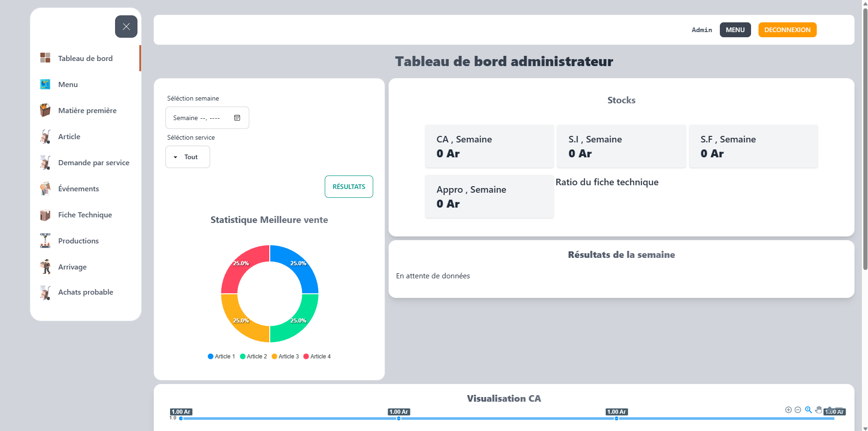The image size is (868, 431).
Task: Click the Productions sidebar icon
Action: tap(45, 241)
